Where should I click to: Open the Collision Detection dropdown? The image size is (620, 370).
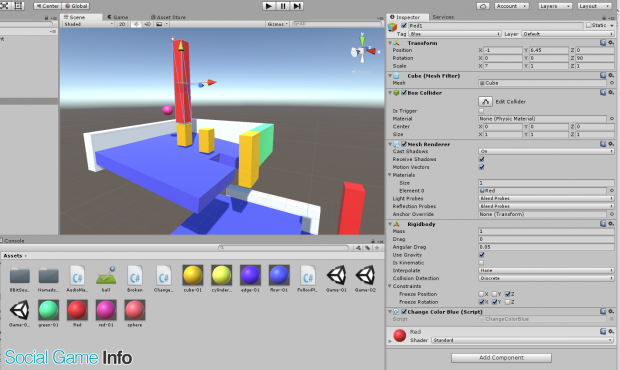[546, 278]
